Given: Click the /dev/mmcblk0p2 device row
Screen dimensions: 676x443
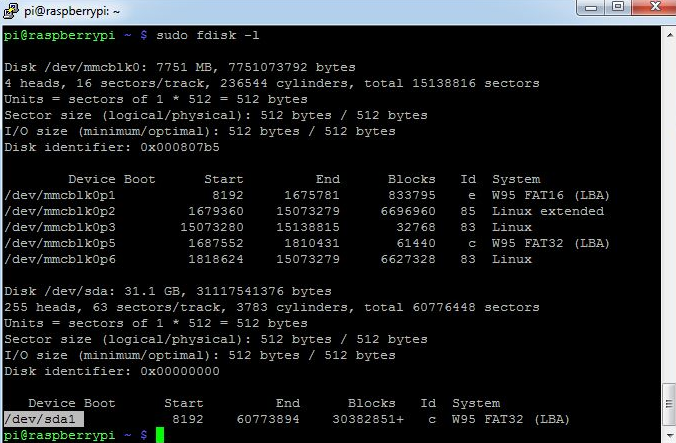Looking at the screenshot, I should (x=304, y=211).
